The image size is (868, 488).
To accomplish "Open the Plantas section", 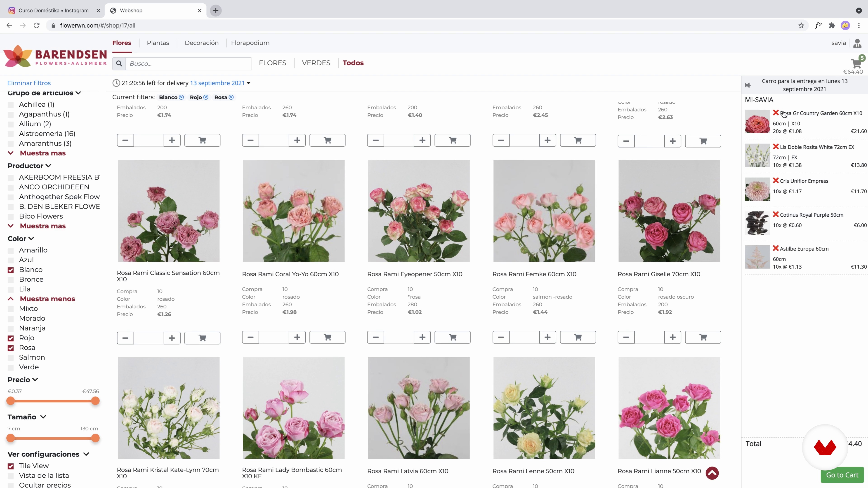I will pyautogui.click(x=158, y=43).
